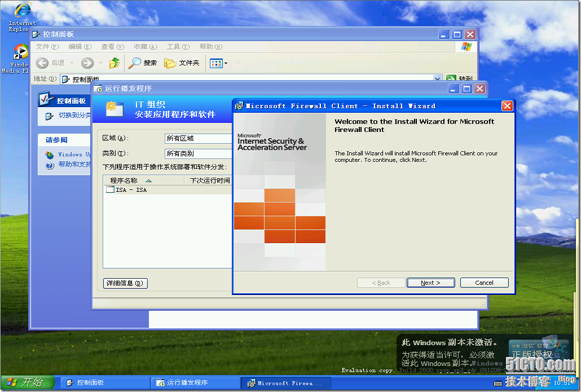Click 详细信息 button in 运行播发程序 window
This screenshot has width=581, height=392.
[125, 283]
